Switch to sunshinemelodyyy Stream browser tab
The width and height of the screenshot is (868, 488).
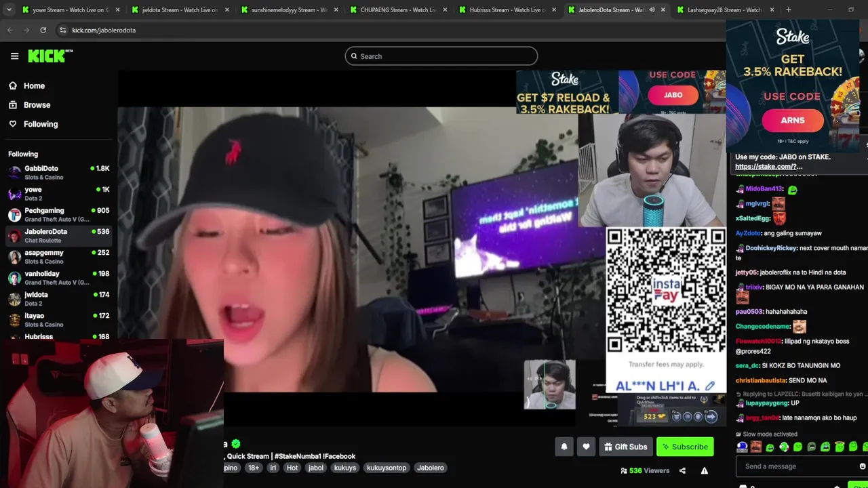click(288, 10)
